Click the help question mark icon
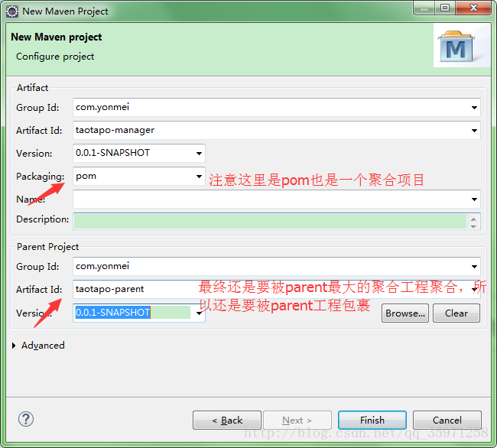497x448 pixels. point(26,419)
